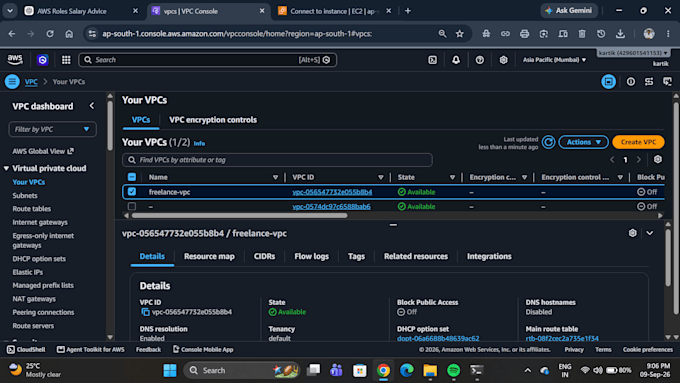680x383 pixels.
Task: Focus the AWS console search box
Action: (207, 60)
